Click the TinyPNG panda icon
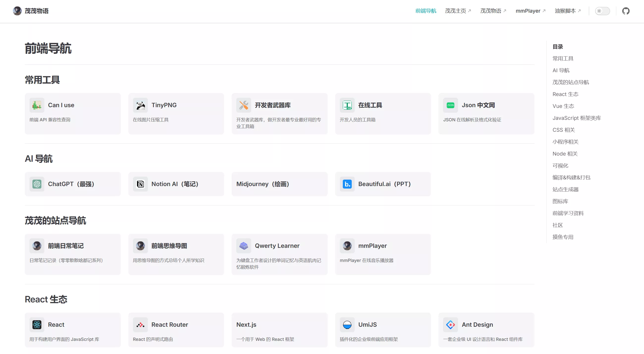The height and width of the screenshot is (354, 644). point(140,105)
